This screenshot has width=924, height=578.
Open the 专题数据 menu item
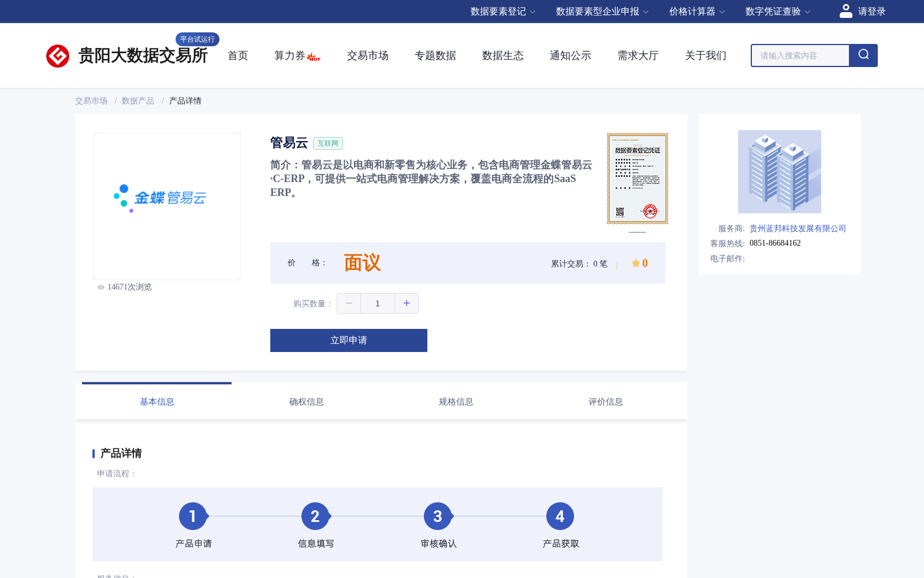coord(435,55)
